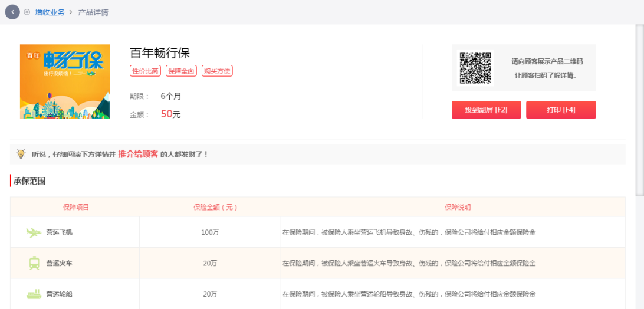This screenshot has height=309, width=644.
Task: Click the 20万 amount in 营运轮船 row
Action: click(x=210, y=294)
